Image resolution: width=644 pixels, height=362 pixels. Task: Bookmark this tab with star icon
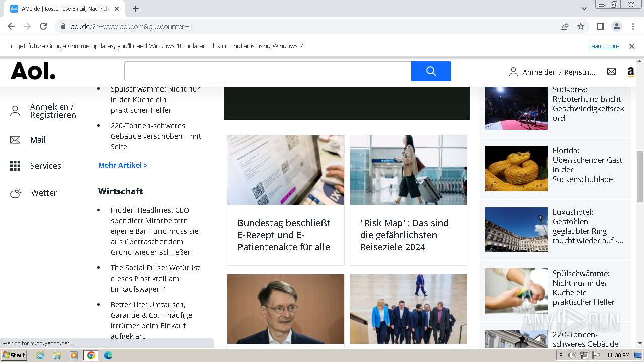[x=581, y=26]
